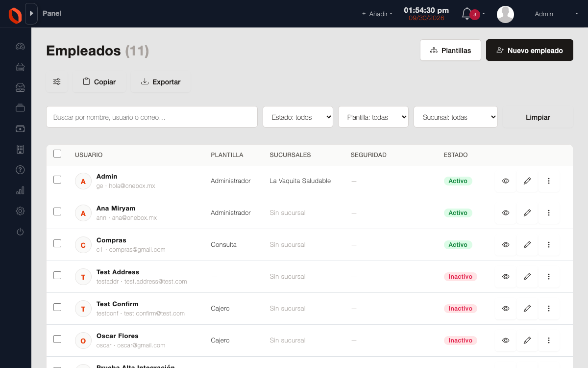Edit Test Confirm with pencil icon
The image size is (588, 368).
pyautogui.click(x=527, y=309)
